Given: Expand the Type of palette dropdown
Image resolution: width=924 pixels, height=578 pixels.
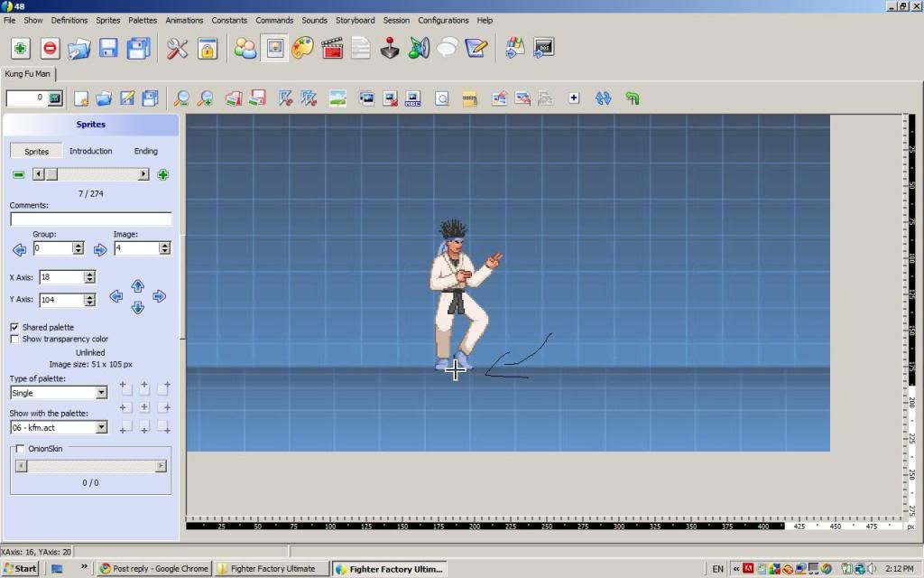Looking at the screenshot, I should 101,393.
